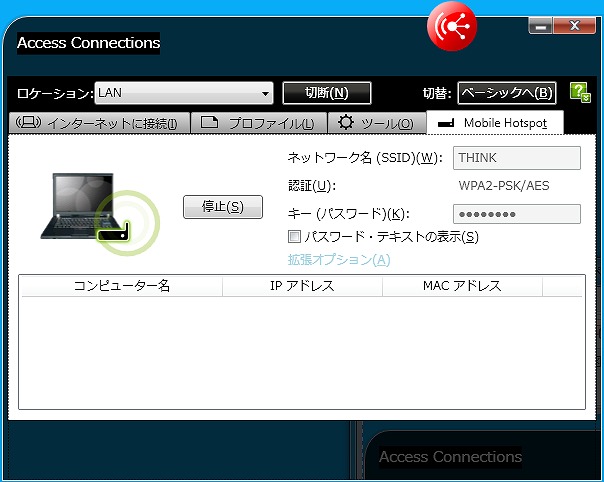Viewport: 604px width, 482px height.
Task: Sort by コンピューター名 column header
Action: 122,286
